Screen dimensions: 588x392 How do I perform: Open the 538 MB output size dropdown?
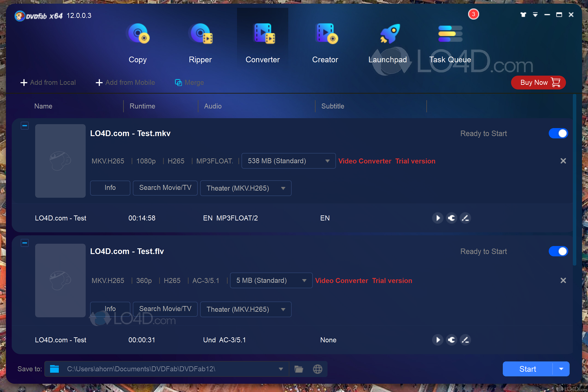[327, 161]
